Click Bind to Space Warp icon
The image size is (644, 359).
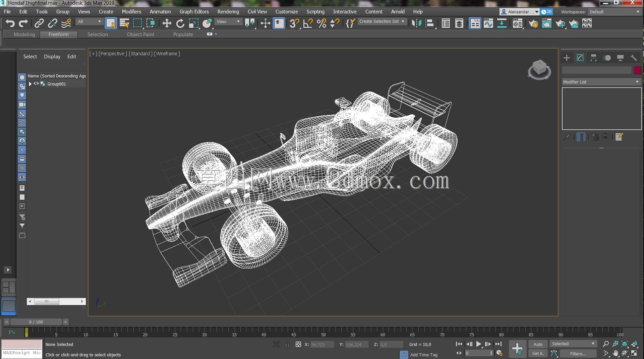point(66,23)
